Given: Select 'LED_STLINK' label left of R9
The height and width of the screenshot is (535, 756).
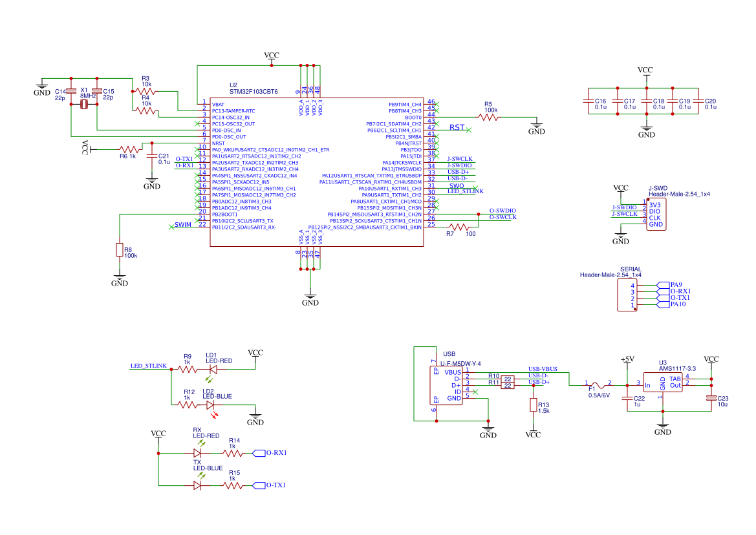Looking at the screenshot, I should click(149, 366).
